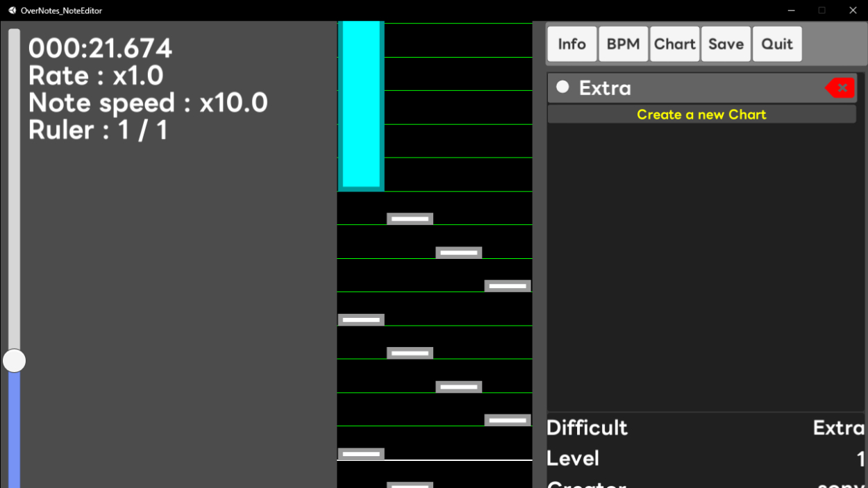868x488 pixels.
Task: Click the OverNotes app icon in title bar
Action: point(12,10)
